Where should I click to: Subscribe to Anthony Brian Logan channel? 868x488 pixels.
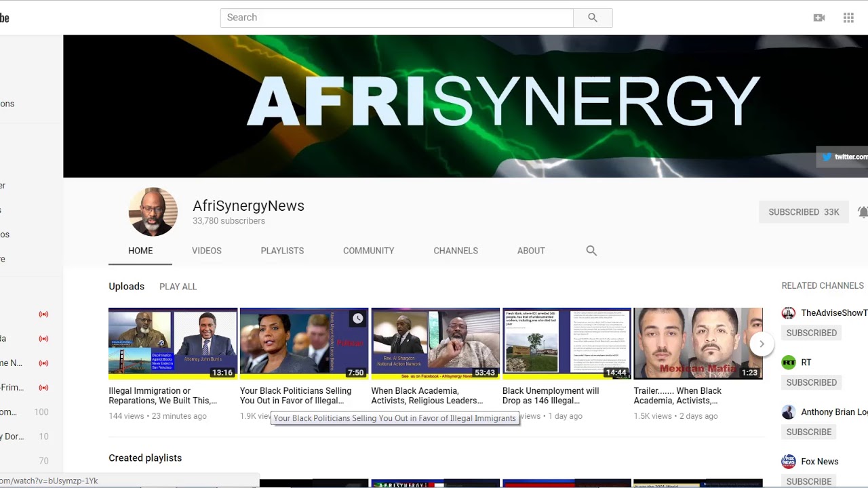808,432
